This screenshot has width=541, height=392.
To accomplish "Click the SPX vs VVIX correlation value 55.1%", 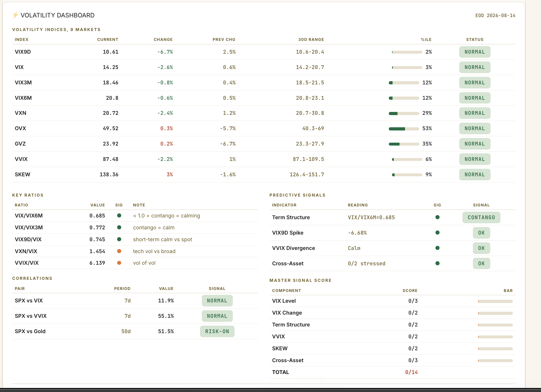I will coord(166,316).
